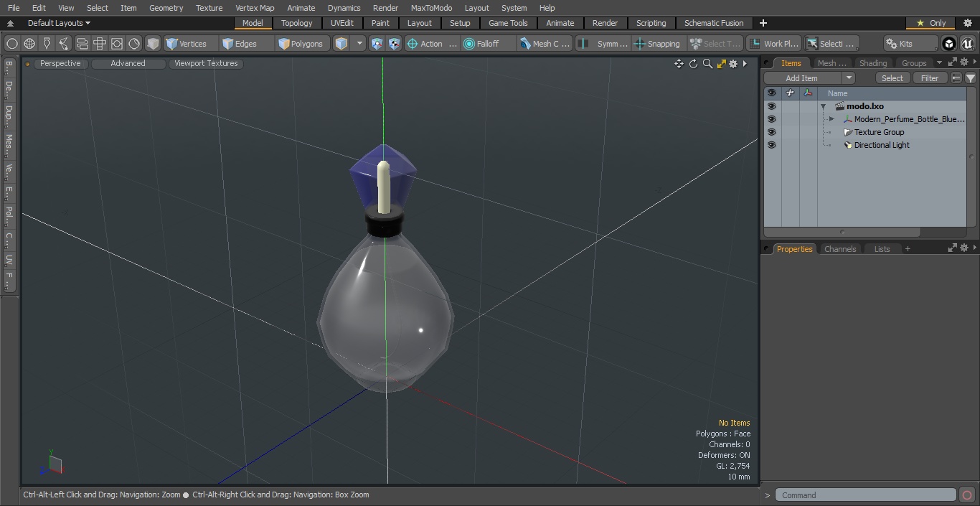980x506 pixels.
Task: Open the Selection options button
Action: [831, 44]
